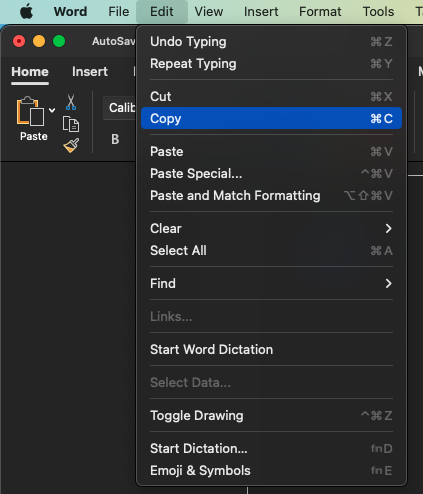The image size is (423, 494).
Task: Click the green full-screen window button
Action: (59, 41)
